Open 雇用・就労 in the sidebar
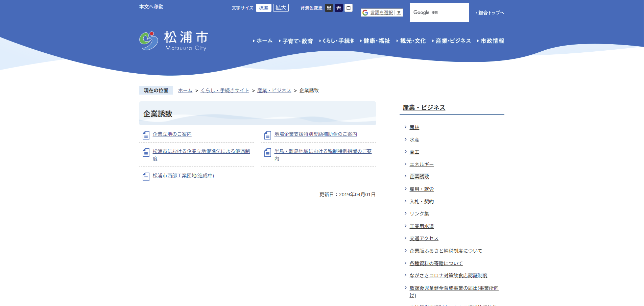The height and width of the screenshot is (306, 644). click(x=422, y=189)
